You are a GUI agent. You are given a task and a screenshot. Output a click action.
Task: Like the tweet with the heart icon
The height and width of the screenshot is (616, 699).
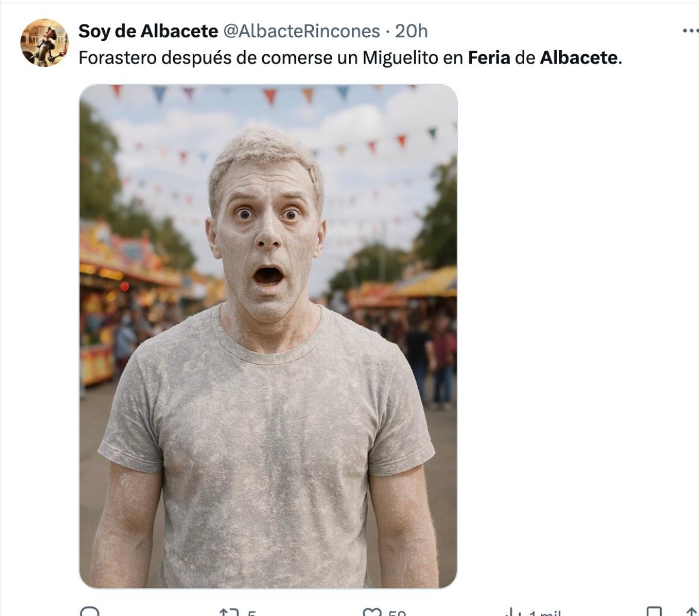point(371,612)
